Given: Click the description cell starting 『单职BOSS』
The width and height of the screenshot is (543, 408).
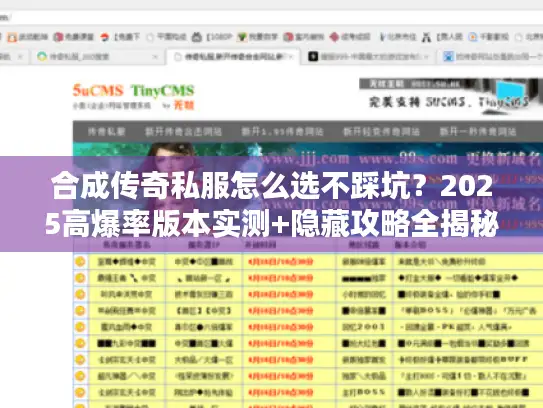Looking at the screenshot, I should [x=468, y=310].
